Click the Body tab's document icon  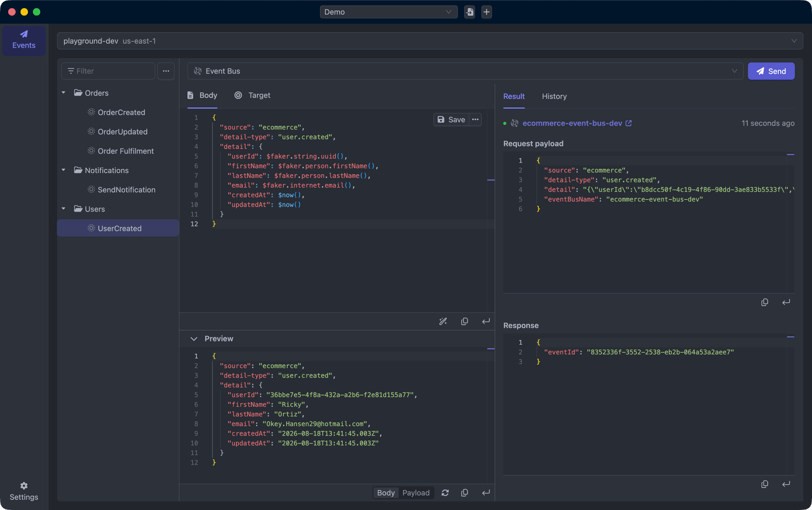click(x=190, y=95)
